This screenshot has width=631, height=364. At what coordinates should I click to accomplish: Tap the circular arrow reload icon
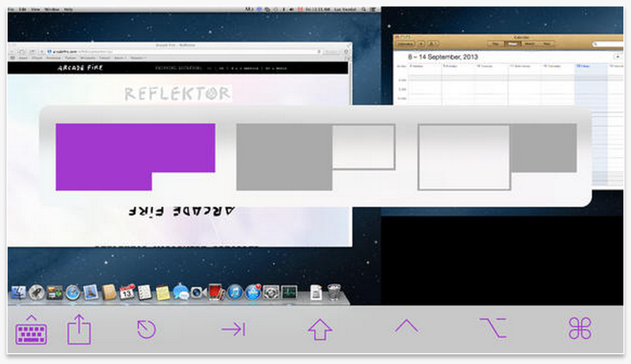coord(146,329)
